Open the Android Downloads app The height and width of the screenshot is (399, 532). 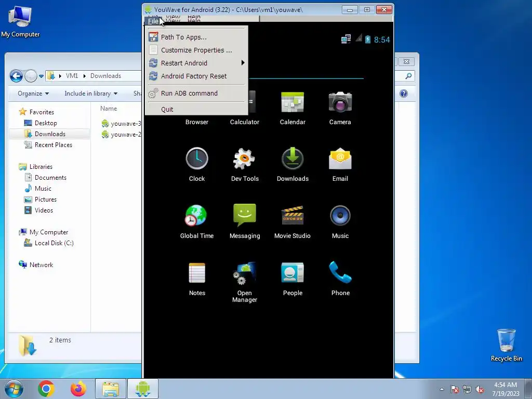(x=292, y=165)
